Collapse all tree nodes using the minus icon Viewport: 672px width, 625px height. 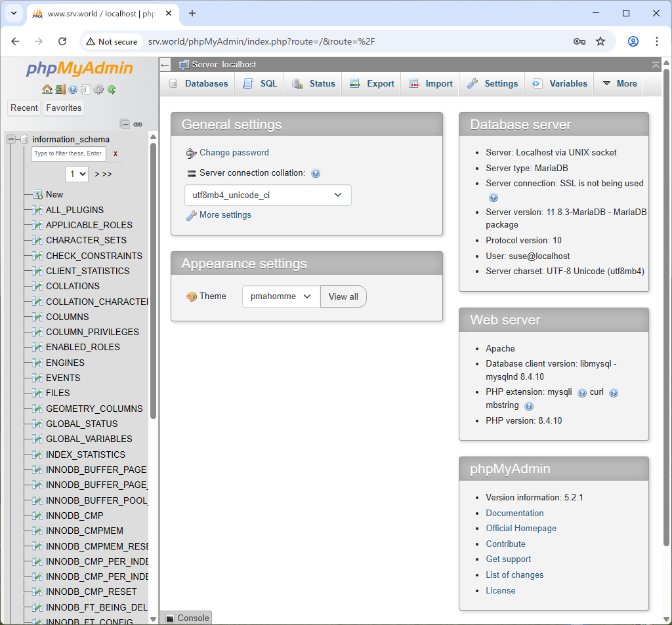point(125,124)
